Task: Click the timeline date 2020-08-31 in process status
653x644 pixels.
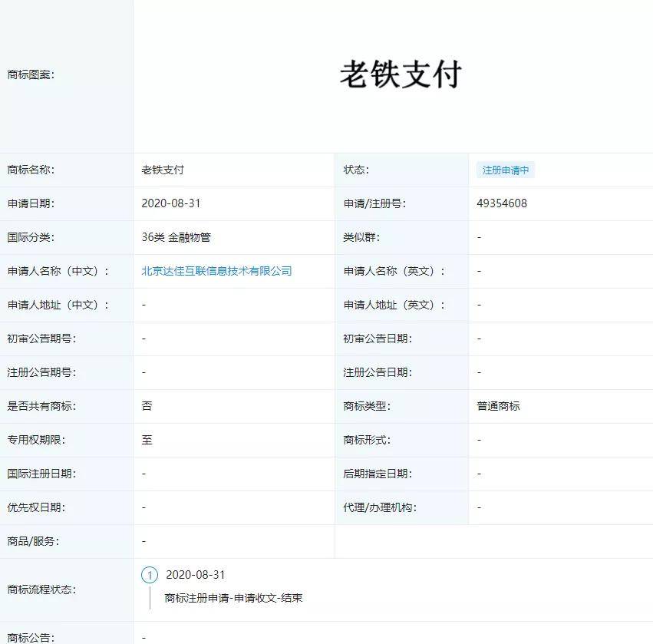Action: [x=196, y=575]
